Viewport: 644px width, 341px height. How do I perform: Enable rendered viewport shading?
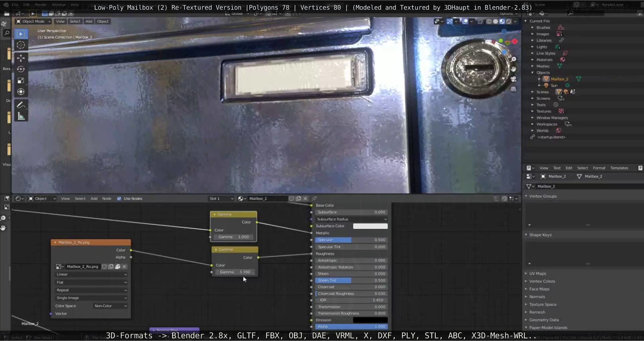point(509,21)
